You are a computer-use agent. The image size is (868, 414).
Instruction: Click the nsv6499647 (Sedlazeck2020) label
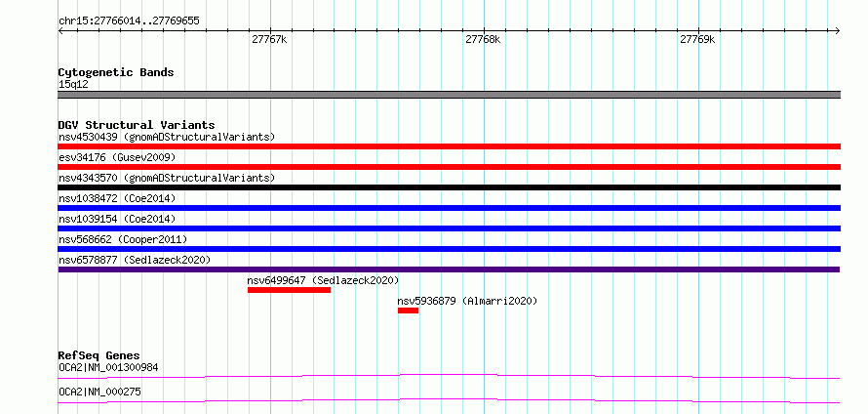tap(323, 280)
